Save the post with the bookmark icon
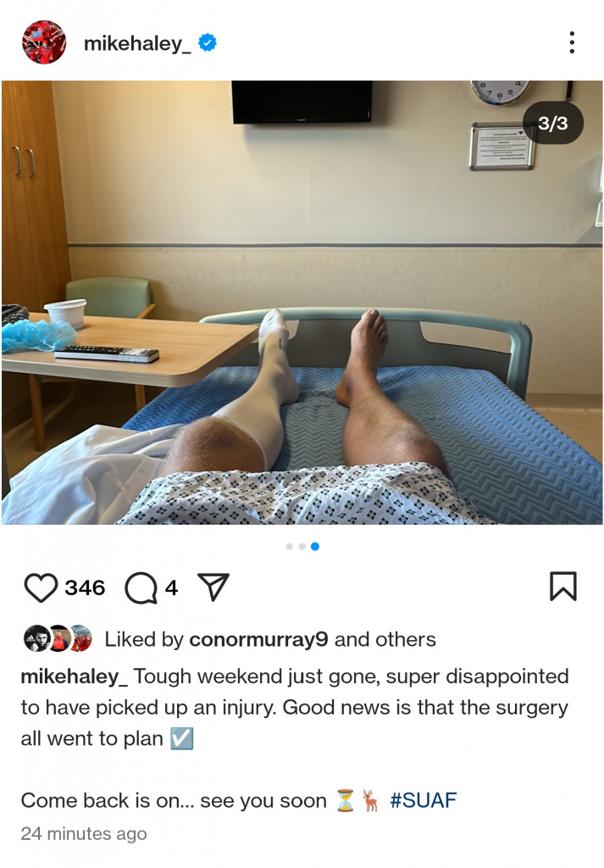 (x=563, y=587)
